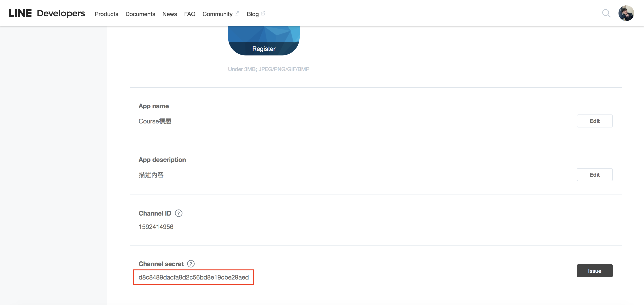
Task: Click the description value 描述內容
Action: 151,175
